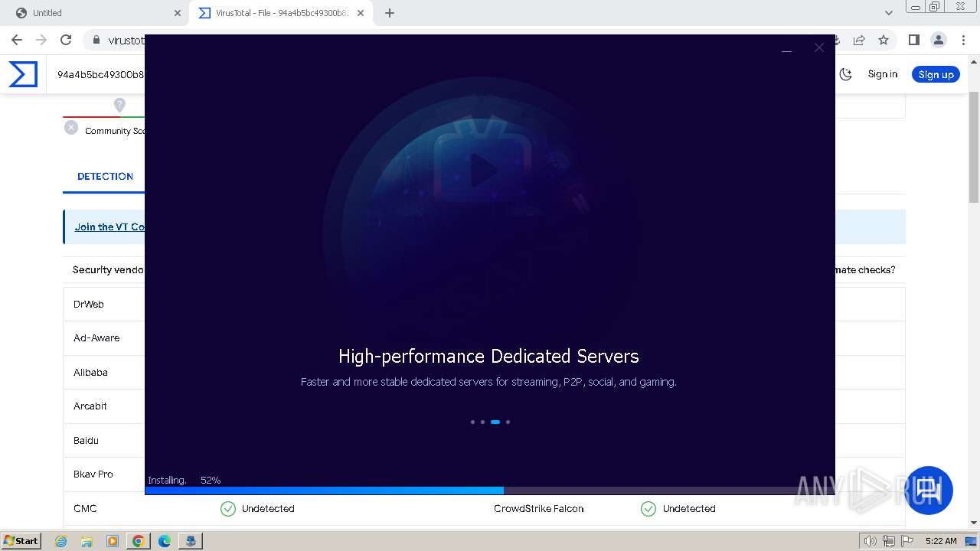Screen dimensions: 980x551
Task: Expand the Chrome tab search dropdown
Action: (889, 13)
